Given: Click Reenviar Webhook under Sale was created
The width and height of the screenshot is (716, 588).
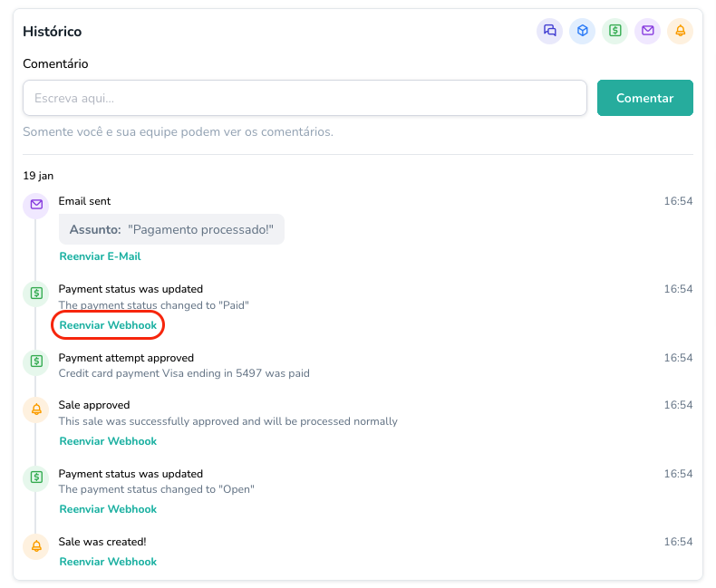Looking at the screenshot, I should point(108,562).
